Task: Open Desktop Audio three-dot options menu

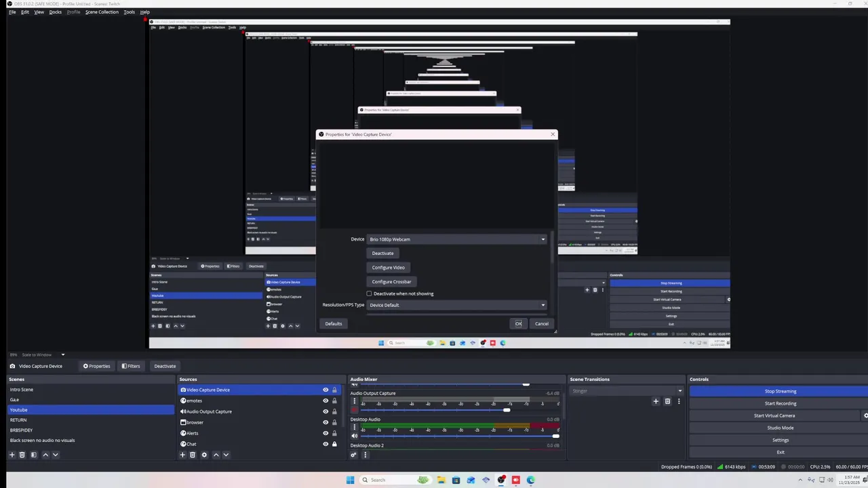Action: pos(354,428)
